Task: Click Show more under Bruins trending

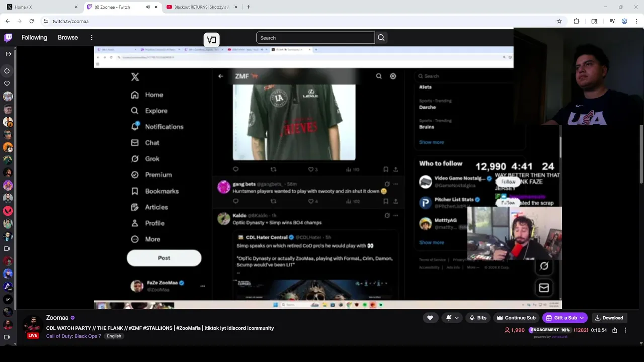Action: [432, 142]
